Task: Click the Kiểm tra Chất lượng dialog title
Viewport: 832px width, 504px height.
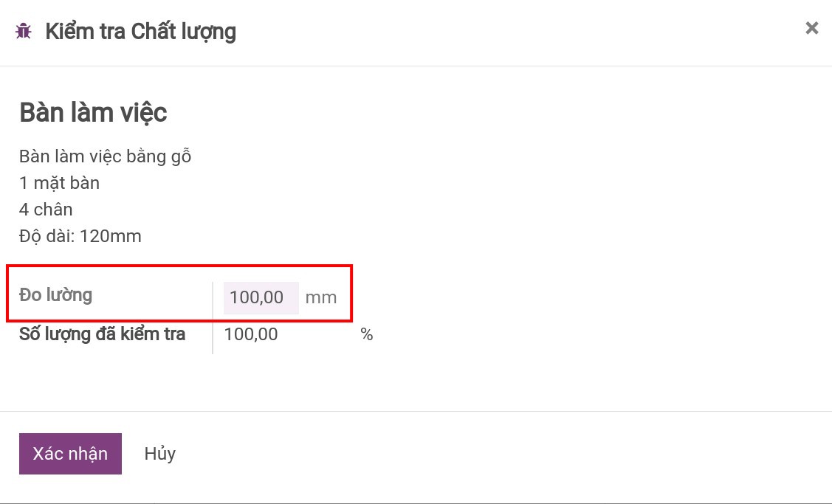Action: (140, 32)
